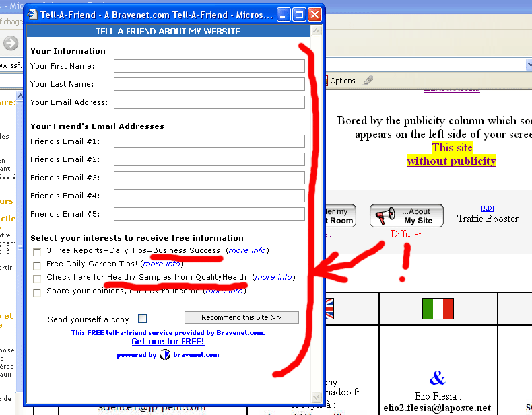Click the megaphone About My Site button
Image resolution: width=532 pixels, height=415 pixels.
click(x=406, y=216)
